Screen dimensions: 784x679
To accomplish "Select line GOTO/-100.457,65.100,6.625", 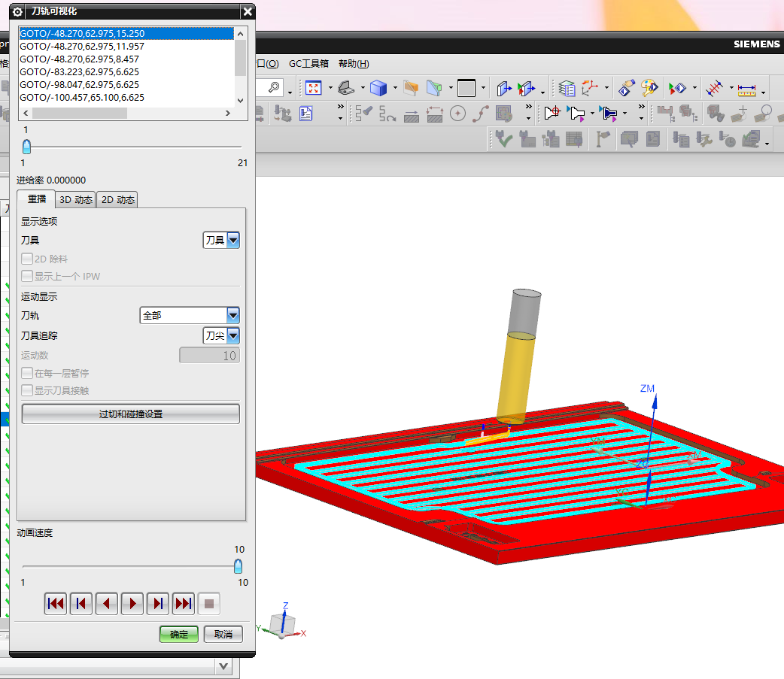I will pyautogui.click(x=126, y=97).
